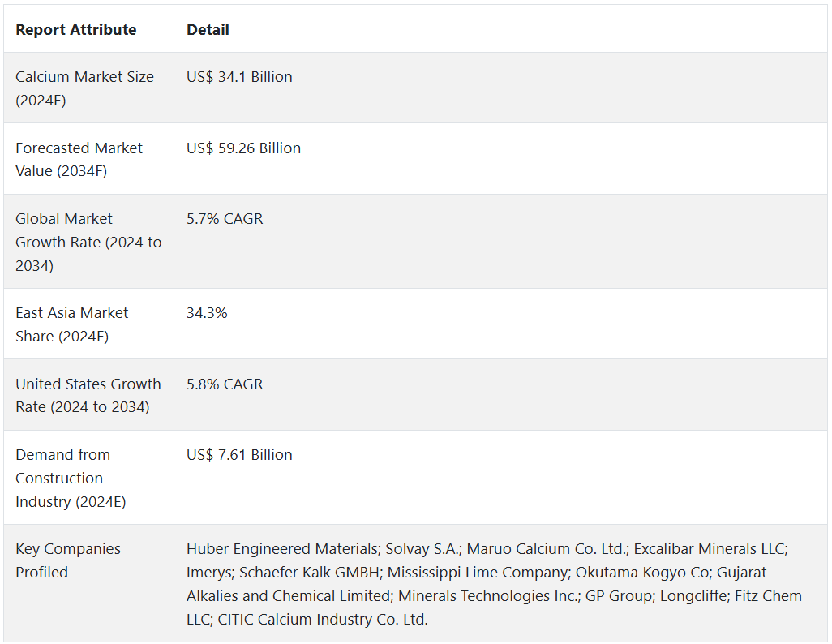The height and width of the screenshot is (644, 832).
Task: Click the 5.7% CAGR value
Action: 225,219
